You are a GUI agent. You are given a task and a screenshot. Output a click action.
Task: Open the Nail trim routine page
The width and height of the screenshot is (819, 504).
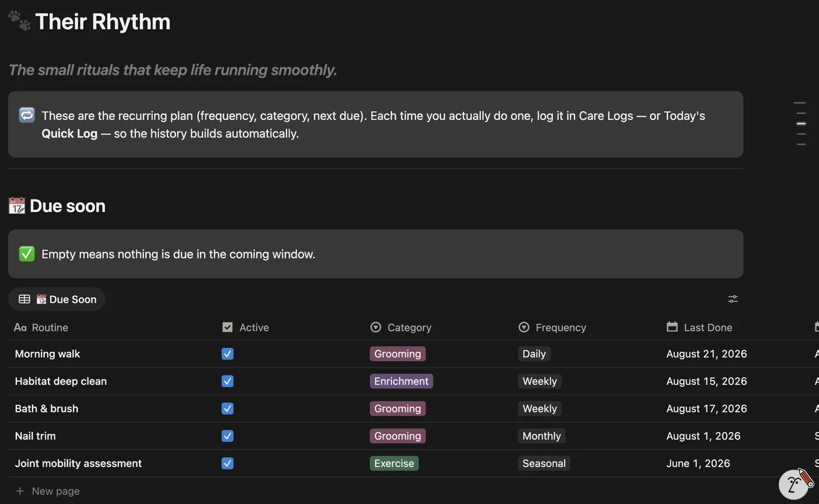pos(35,436)
